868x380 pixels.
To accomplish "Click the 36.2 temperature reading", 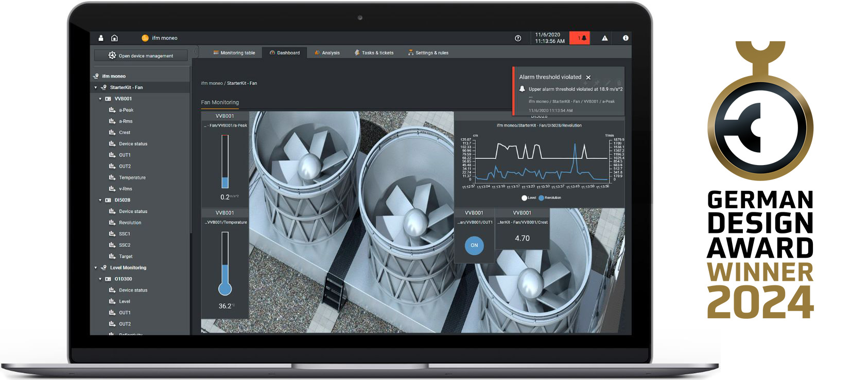I will (x=227, y=306).
